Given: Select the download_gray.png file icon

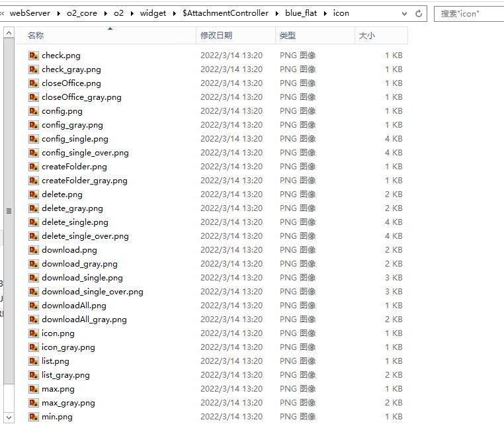Looking at the screenshot, I should pos(34,264).
